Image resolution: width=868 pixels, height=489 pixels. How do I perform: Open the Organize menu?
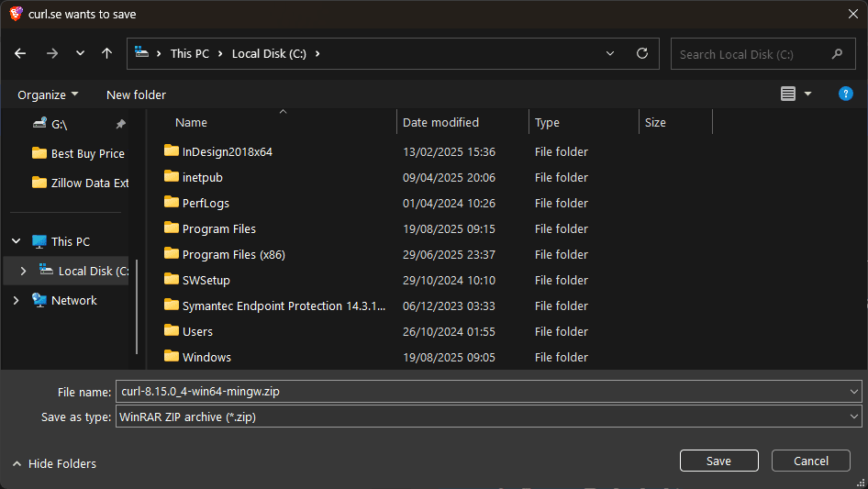click(48, 94)
